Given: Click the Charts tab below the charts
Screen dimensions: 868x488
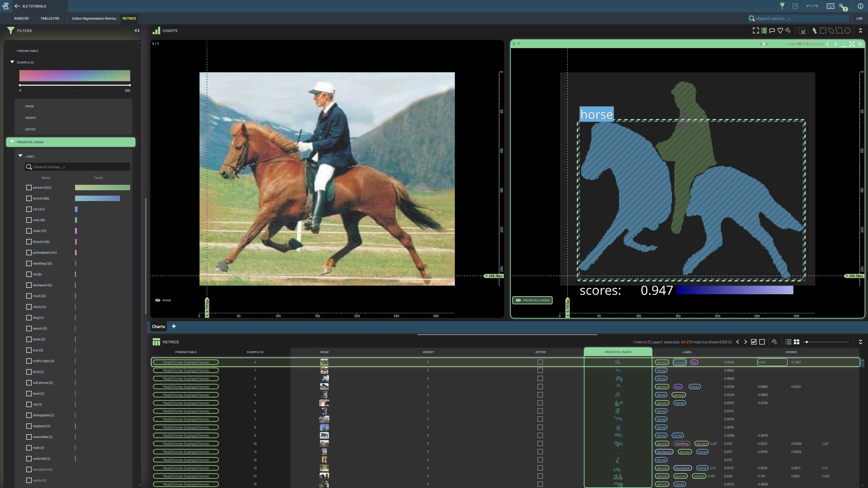Looking at the screenshot, I should [x=158, y=326].
